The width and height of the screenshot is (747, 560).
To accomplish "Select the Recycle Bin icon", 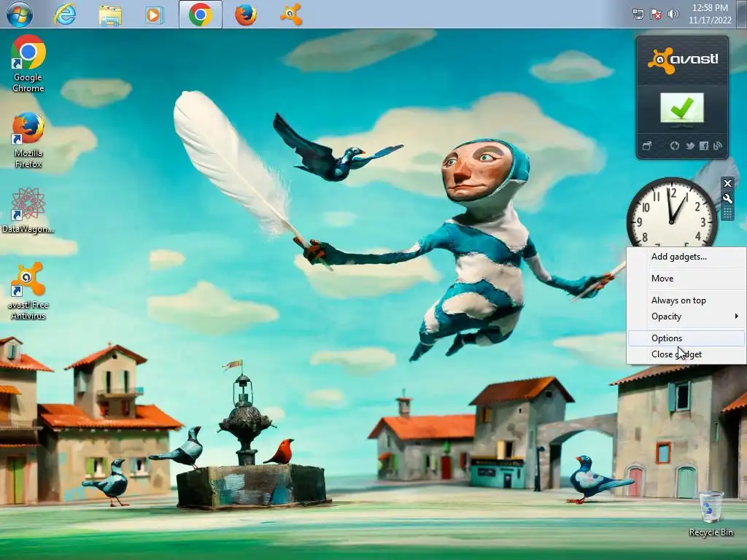I will [x=711, y=514].
